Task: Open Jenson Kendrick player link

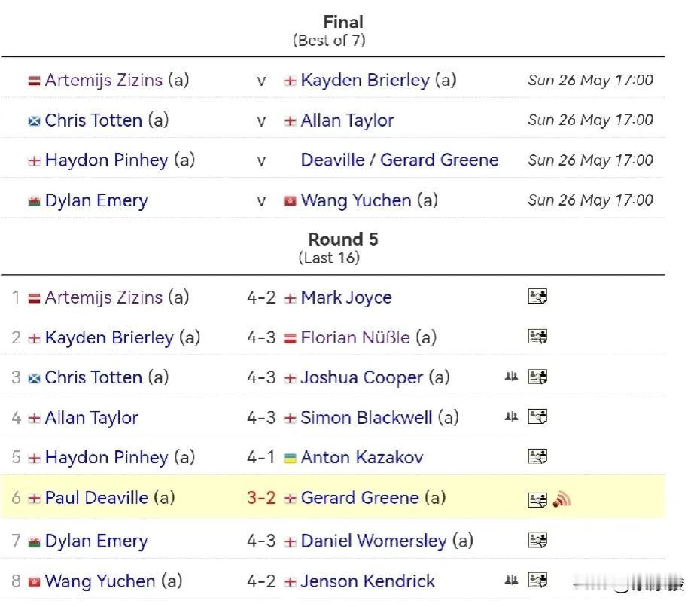Action: pyautogui.click(x=367, y=581)
